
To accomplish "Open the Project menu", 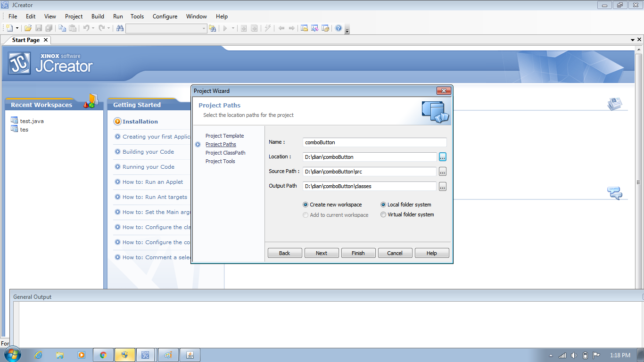I will (74, 16).
